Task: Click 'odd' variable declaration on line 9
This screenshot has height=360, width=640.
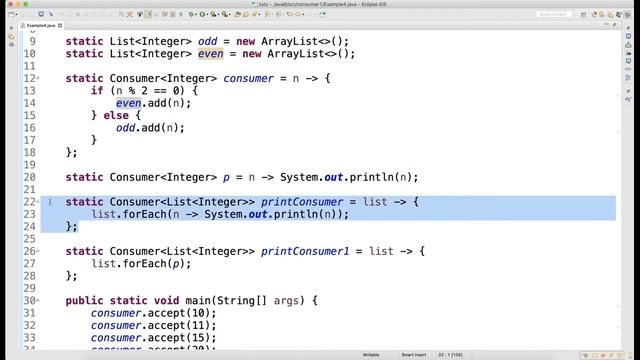Action: coord(208,41)
